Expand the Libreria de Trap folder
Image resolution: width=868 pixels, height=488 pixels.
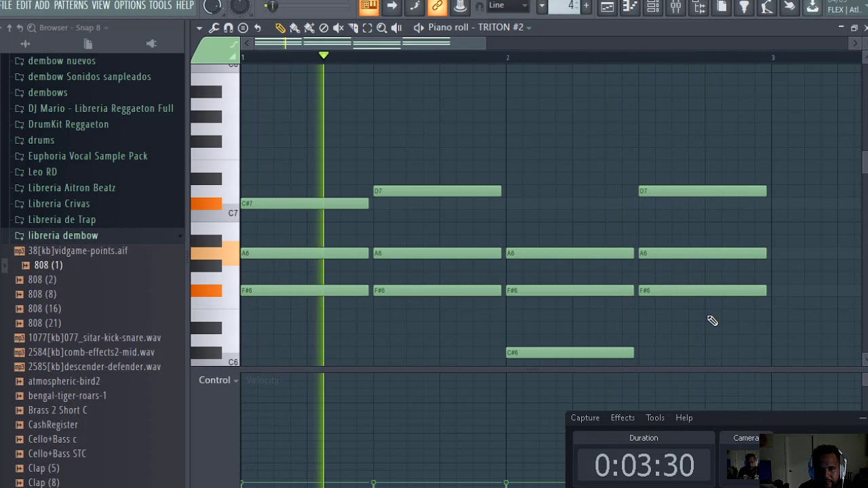tap(62, 220)
